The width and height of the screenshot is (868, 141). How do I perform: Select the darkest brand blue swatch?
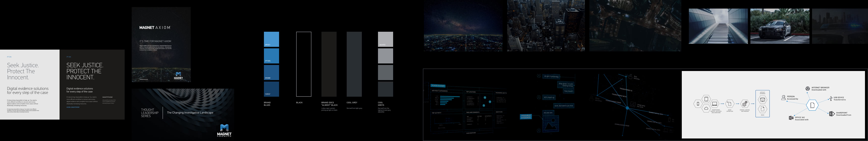point(271,89)
